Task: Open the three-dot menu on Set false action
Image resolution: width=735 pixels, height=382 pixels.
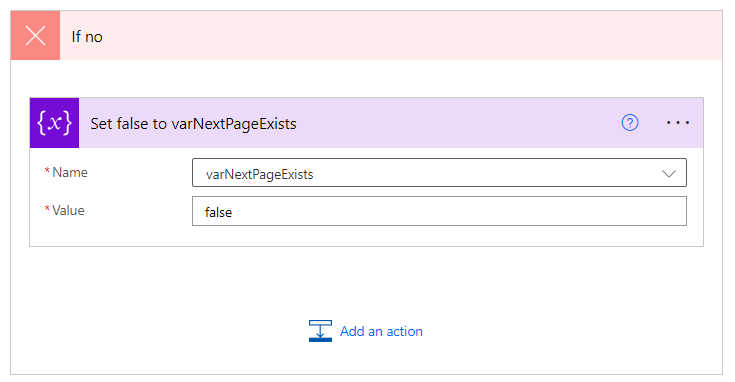Action: point(678,123)
